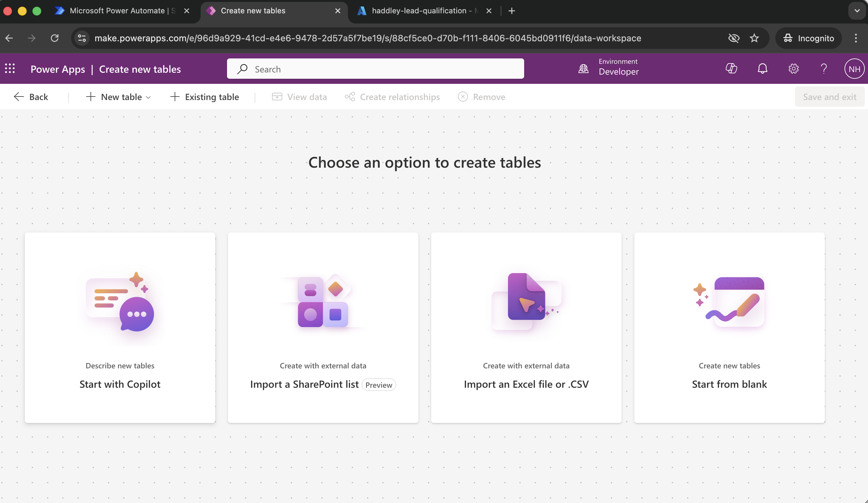The height and width of the screenshot is (503, 868).
Task: Click the browser forward arrow
Action: click(31, 38)
